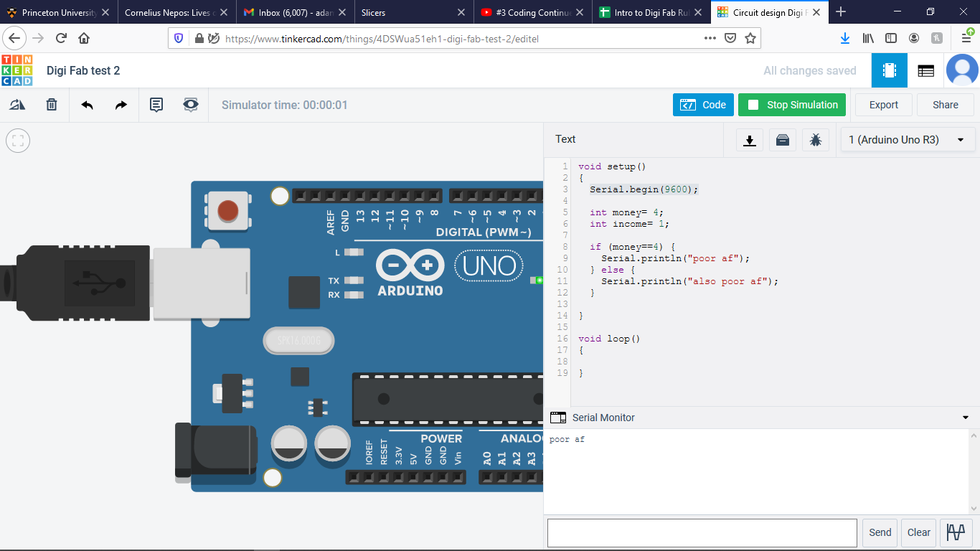Click the ATmega chip on the board
This screenshot has width=980, height=551.
click(448, 399)
